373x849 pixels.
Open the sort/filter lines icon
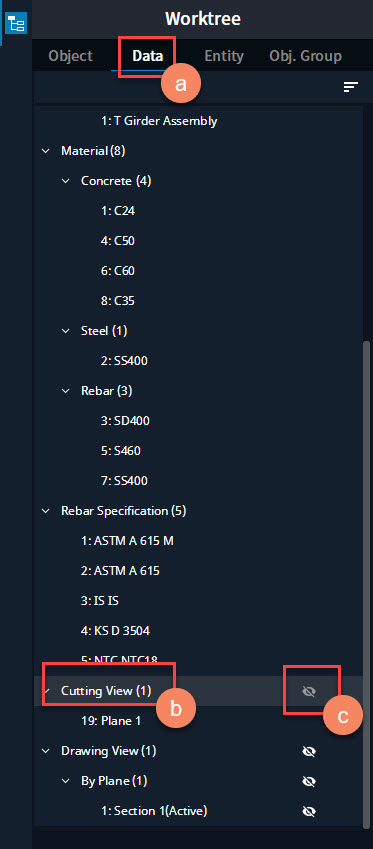point(351,87)
